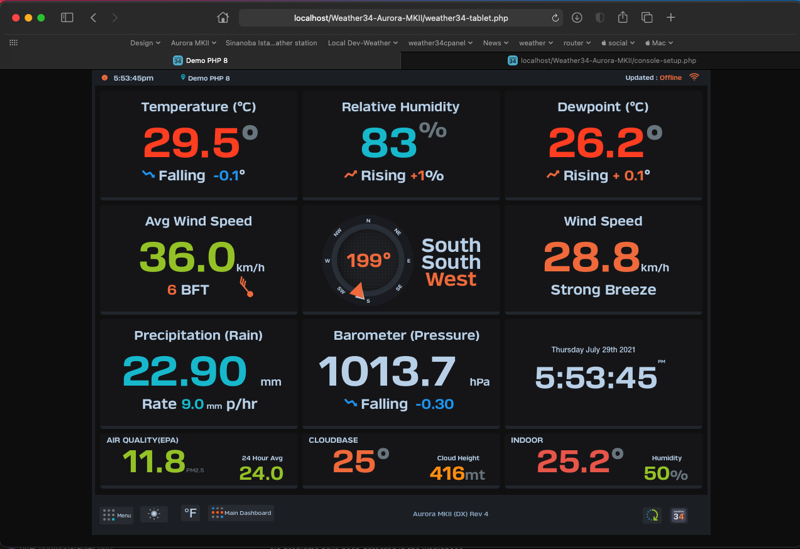Viewport: 800px width, 549px height.
Task: Switch to the Demo PHP 8 tab
Action: pyautogui.click(x=201, y=60)
